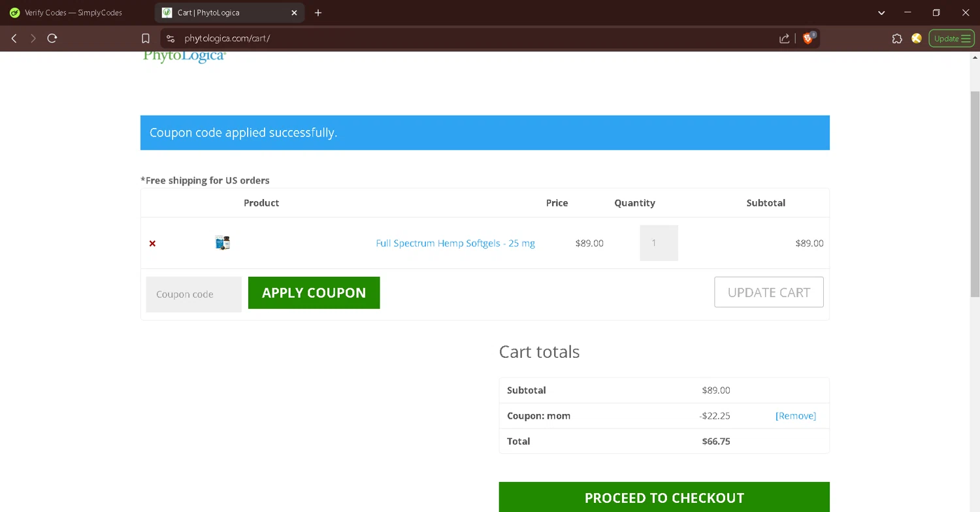
Task: Reload the cart page
Action: [x=52, y=39]
